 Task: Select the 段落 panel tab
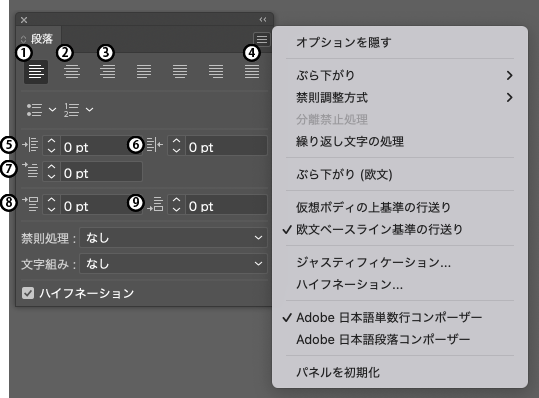point(38,39)
